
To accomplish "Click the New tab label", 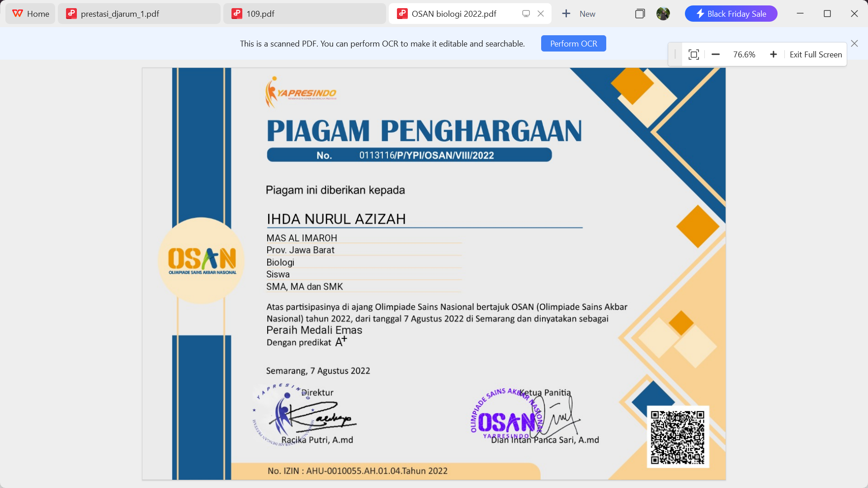I will (x=587, y=14).
